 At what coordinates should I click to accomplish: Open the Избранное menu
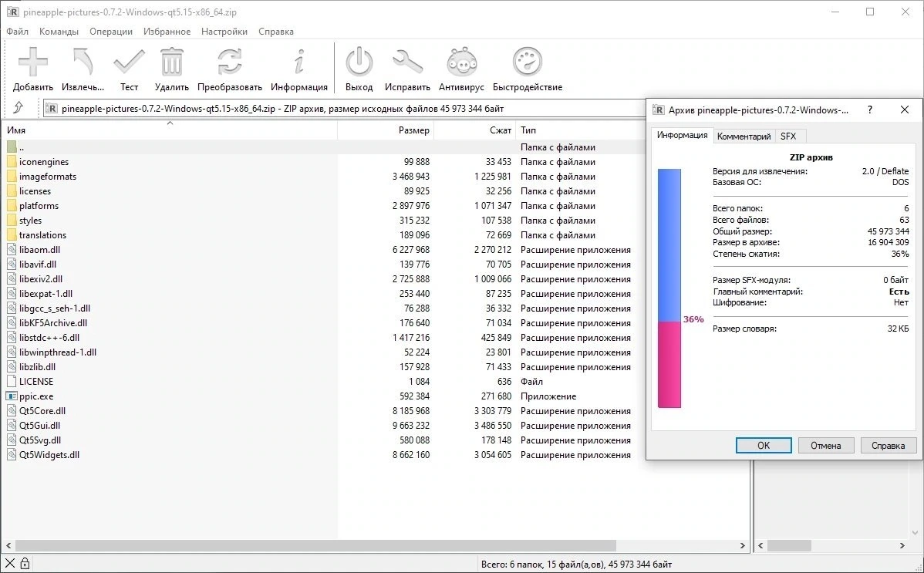pos(167,32)
